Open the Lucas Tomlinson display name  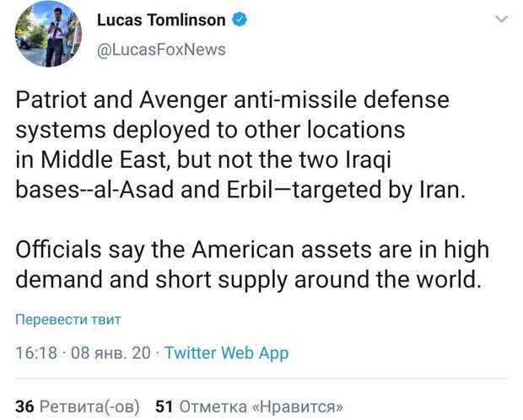click(x=161, y=20)
